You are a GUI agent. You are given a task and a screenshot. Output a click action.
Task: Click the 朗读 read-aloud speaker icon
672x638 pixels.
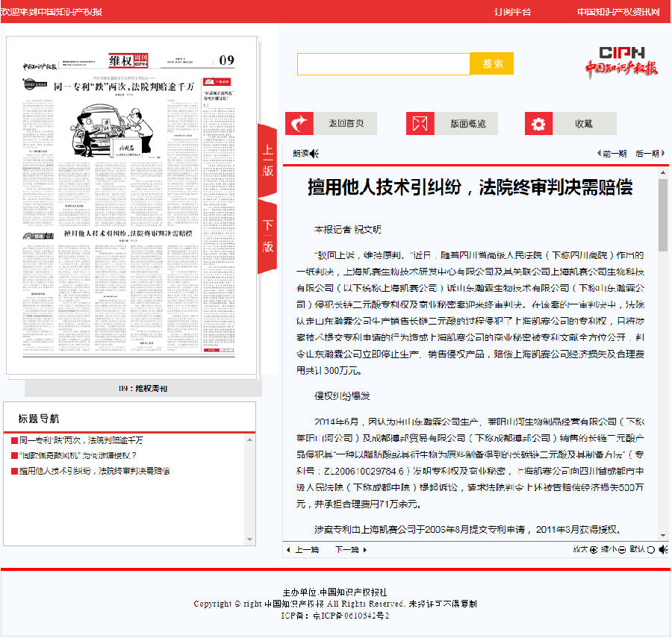(314, 154)
